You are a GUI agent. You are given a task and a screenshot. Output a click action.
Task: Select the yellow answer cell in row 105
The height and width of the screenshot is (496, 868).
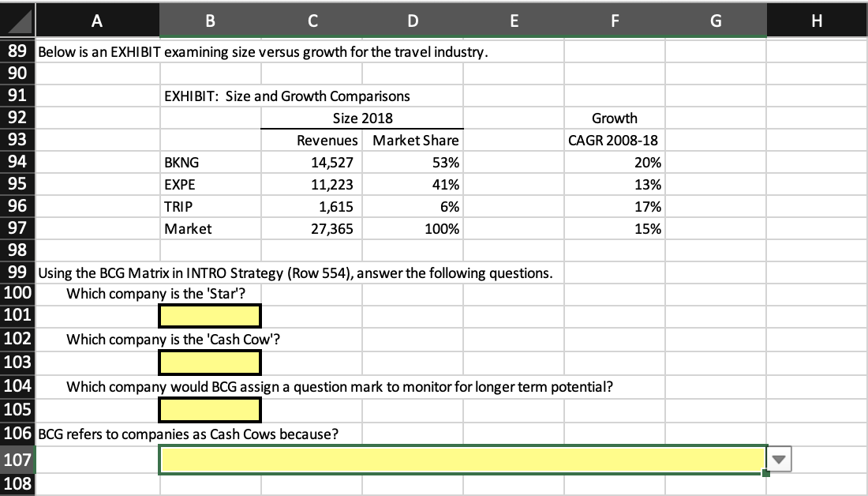point(210,410)
